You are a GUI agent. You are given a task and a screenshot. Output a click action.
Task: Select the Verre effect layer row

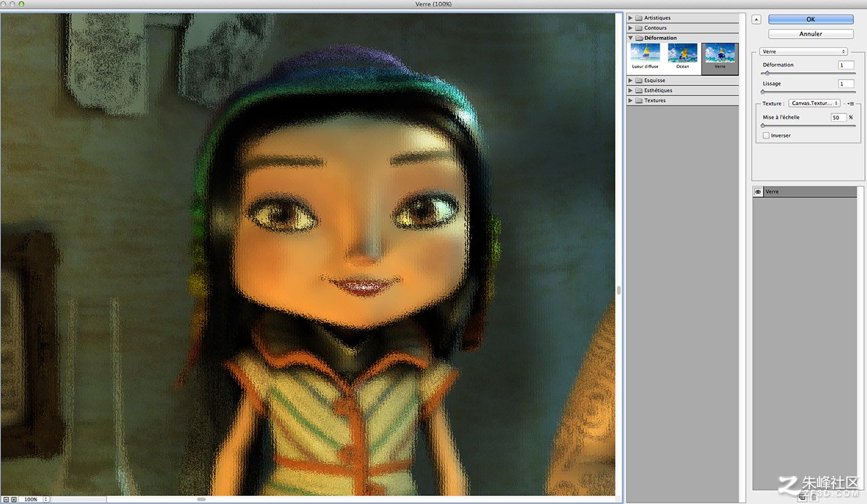[x=805, y=192]
